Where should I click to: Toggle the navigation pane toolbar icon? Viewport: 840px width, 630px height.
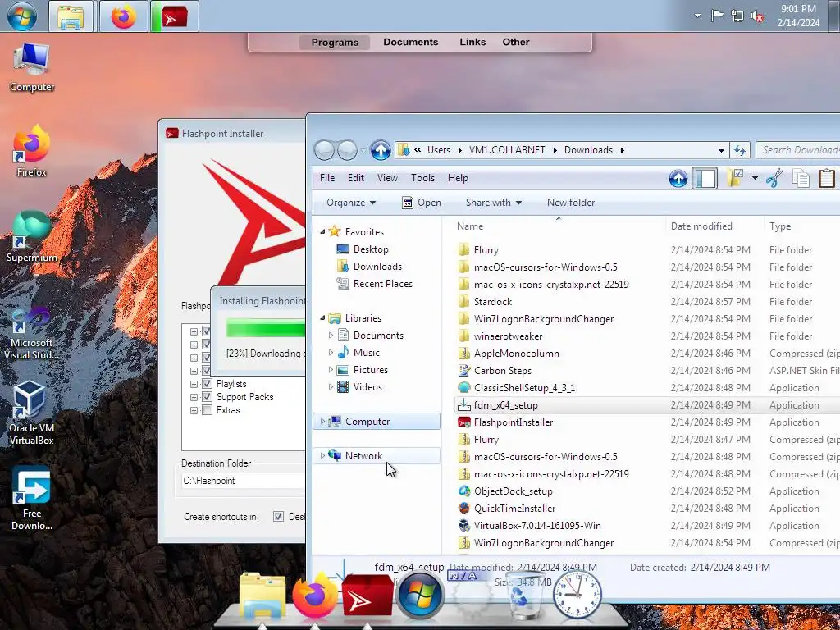point(705,178)
